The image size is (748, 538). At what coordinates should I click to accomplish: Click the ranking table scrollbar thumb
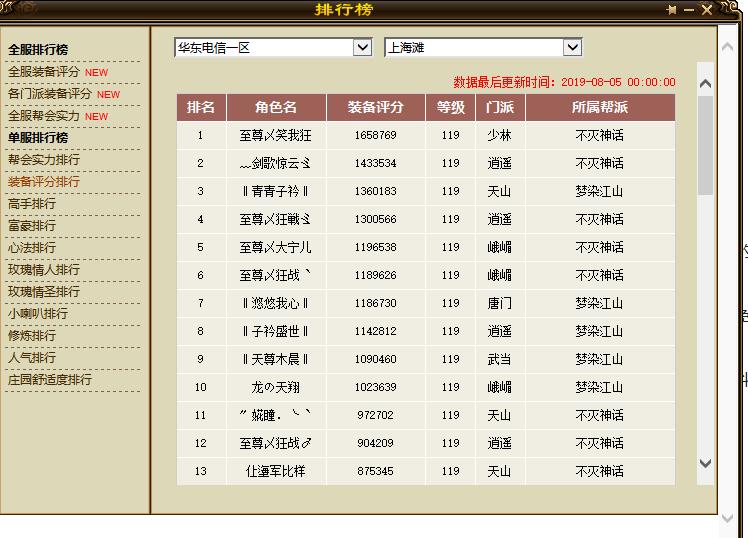pyautogui.click(x=705, y=145)
